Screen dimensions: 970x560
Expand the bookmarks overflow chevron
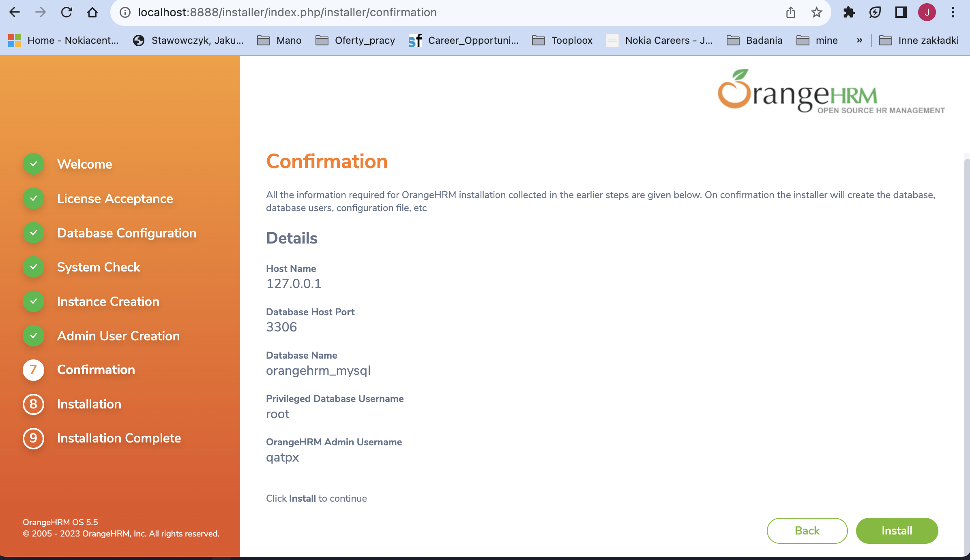coord(859,40)
